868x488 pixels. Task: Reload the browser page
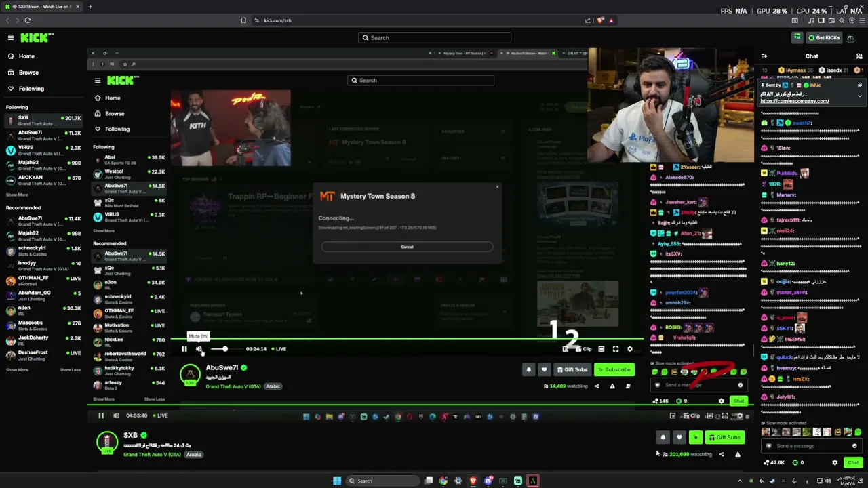pyautogui.click(x=28, y=20)
